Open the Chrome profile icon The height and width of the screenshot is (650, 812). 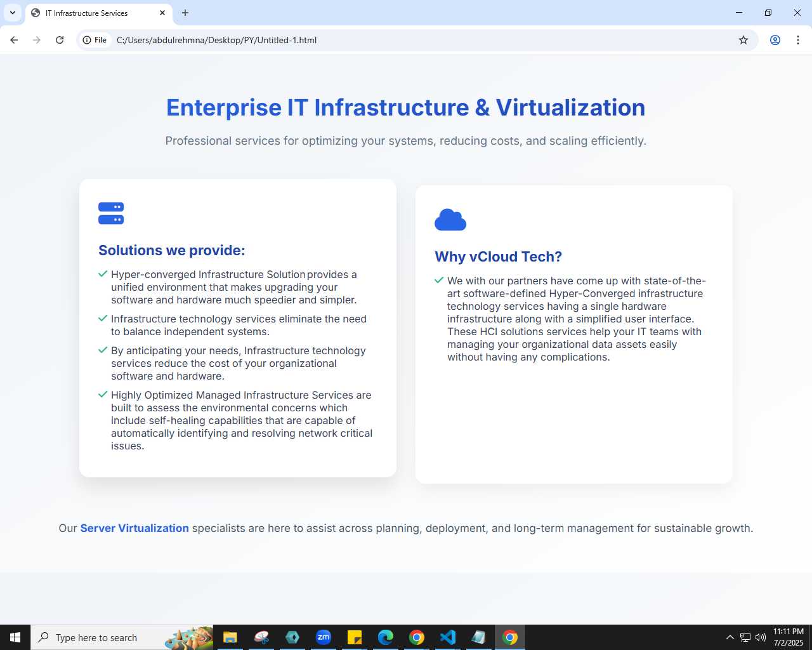775,40
